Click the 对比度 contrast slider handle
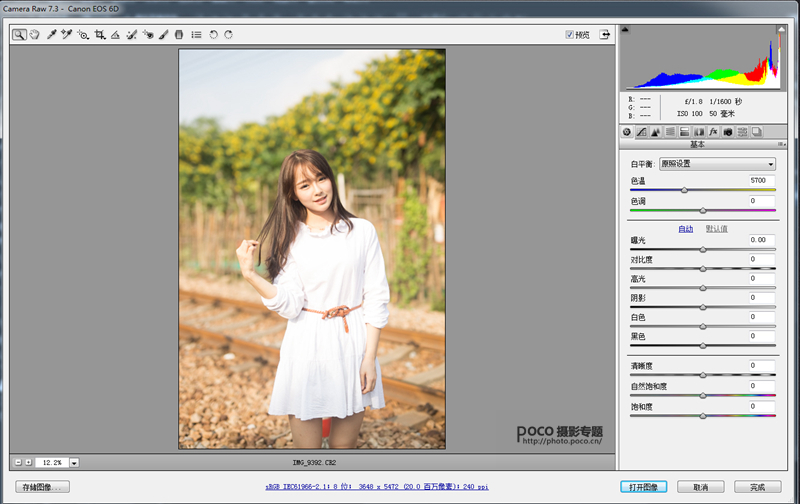Viewport: 800px width, 504px height. (703, 269)
